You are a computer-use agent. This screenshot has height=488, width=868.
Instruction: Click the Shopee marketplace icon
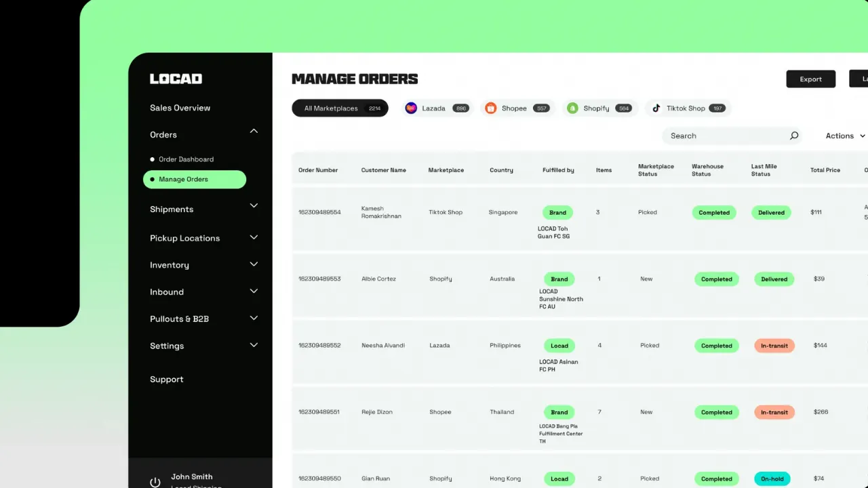tap(490, 108)
